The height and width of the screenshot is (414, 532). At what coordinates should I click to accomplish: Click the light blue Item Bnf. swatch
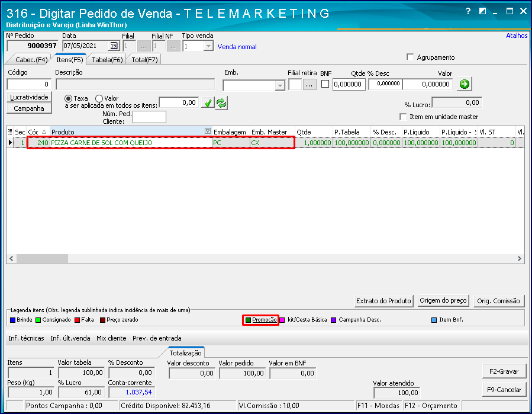click(434, 320)
